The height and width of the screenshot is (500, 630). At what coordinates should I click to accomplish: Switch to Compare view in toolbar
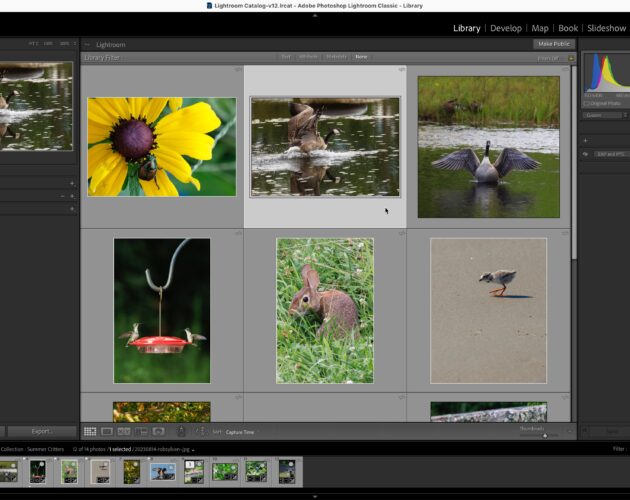pyautogui.click(x=124, y=431)
